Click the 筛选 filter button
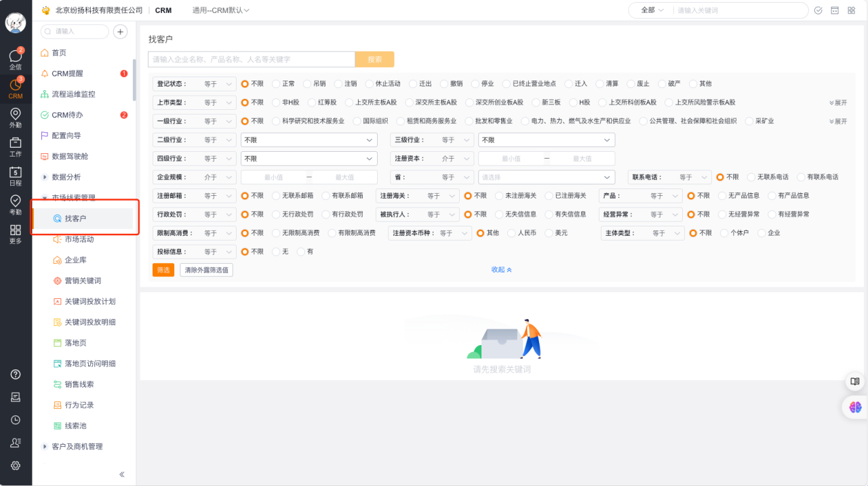The height and width of the screenshot is (486, 868). click(163, 270)
